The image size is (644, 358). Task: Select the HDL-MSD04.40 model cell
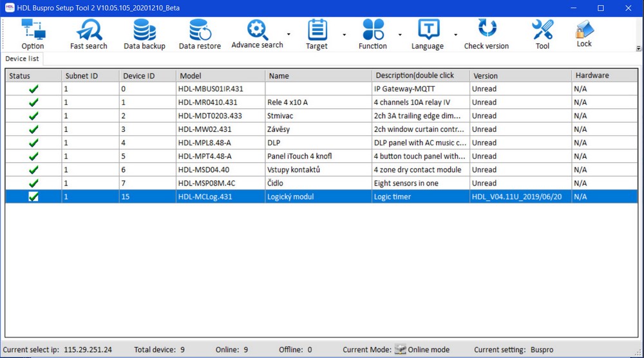(220, 169)
